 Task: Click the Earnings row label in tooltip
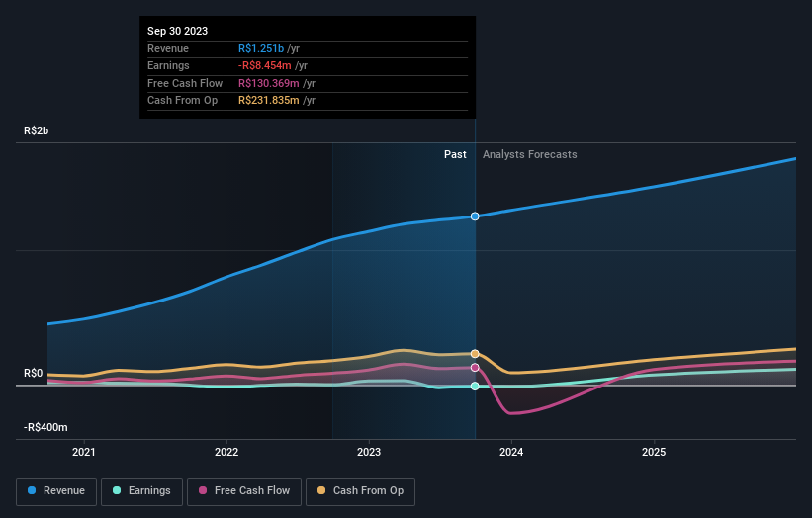168,65
